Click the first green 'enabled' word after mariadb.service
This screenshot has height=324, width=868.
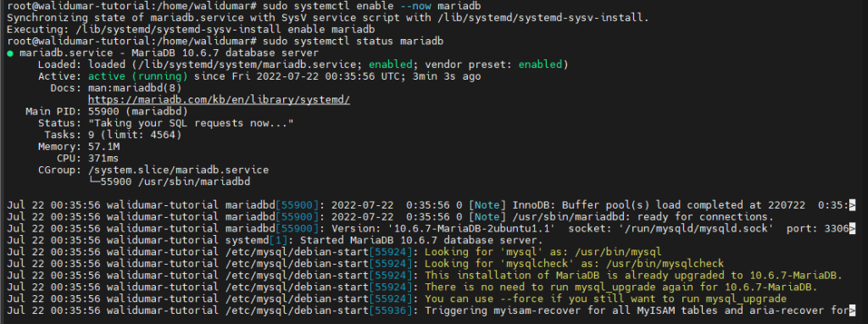(x=388, y=64)
